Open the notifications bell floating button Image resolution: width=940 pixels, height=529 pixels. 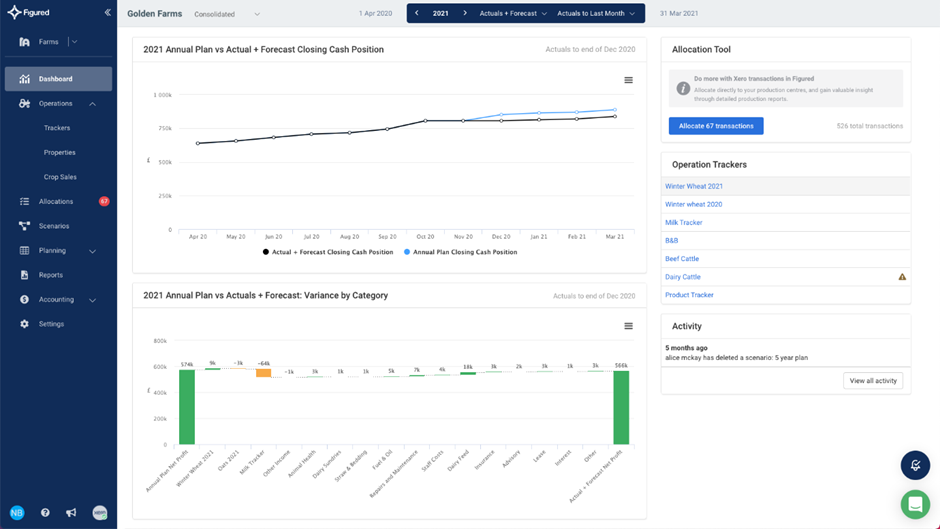[915, 465]
